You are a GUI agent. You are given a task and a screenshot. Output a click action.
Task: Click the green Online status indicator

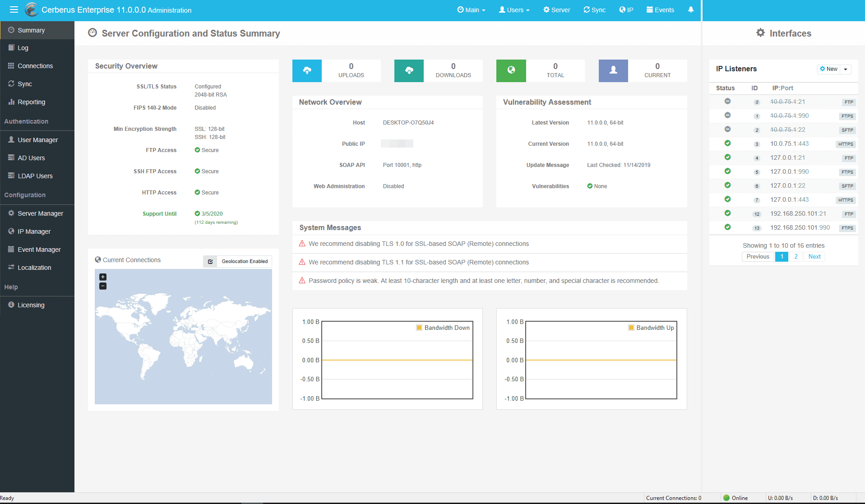726,498
